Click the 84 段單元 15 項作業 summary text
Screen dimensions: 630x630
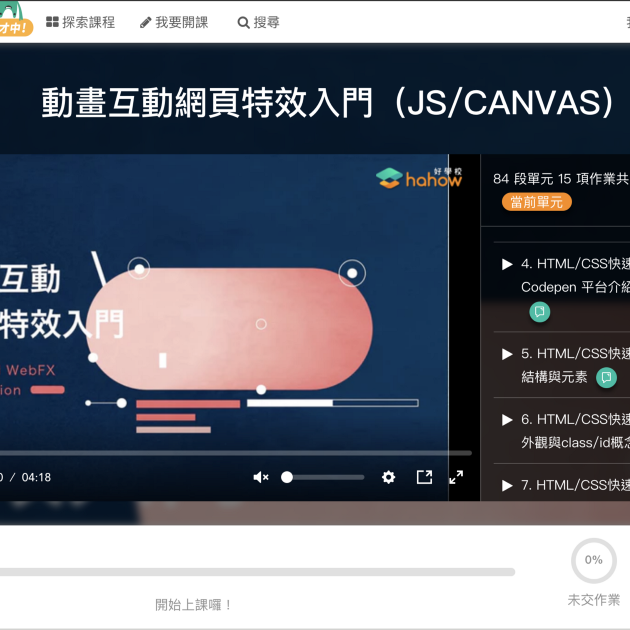click(x=561, y=179)
